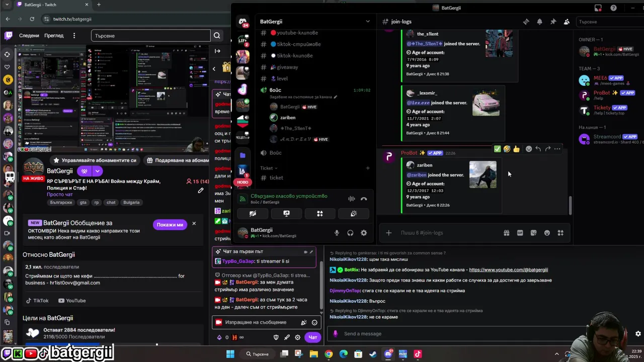Open Twitch Следени following tab
The width and height of the screenshot is (644, 362).
pyautogui.click(x=29, y=36)
